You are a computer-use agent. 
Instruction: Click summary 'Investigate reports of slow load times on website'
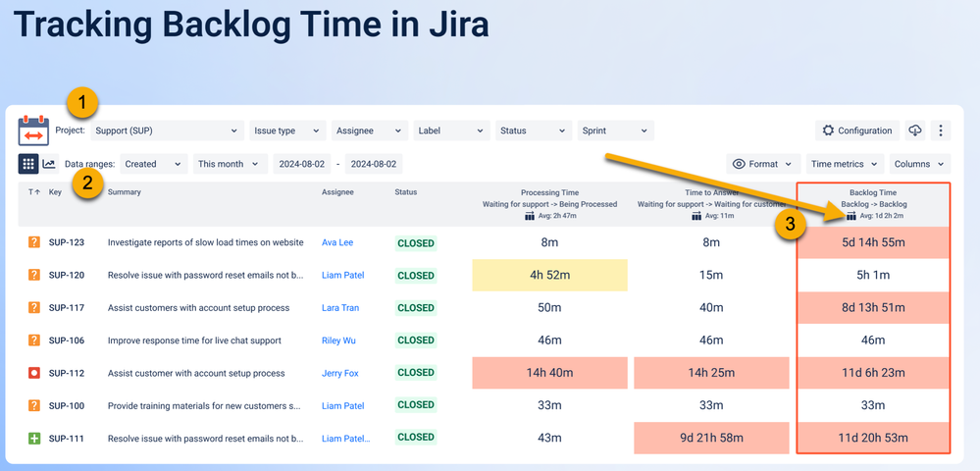click(x=206, y=242)
